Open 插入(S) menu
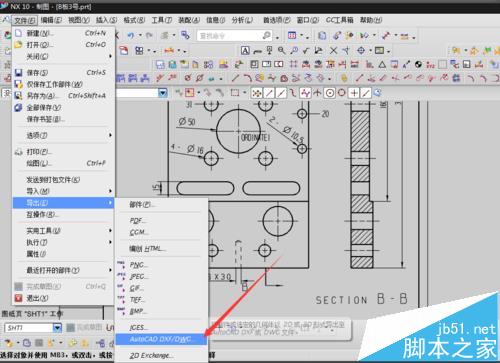The height and width of the screenshot is (363, 500). (106, 20)
